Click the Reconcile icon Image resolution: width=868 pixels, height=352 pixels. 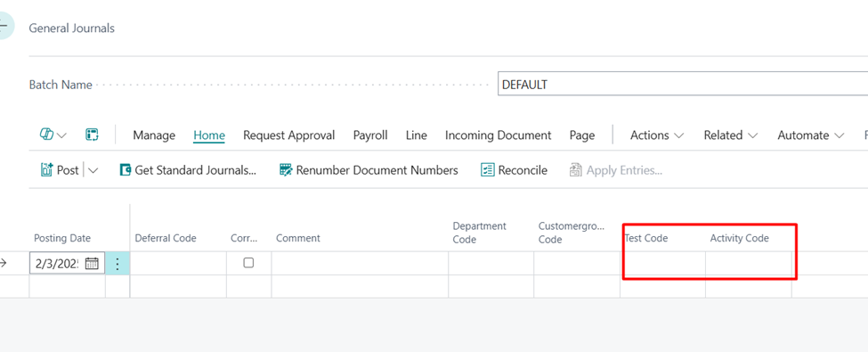[x=487, y=169]
